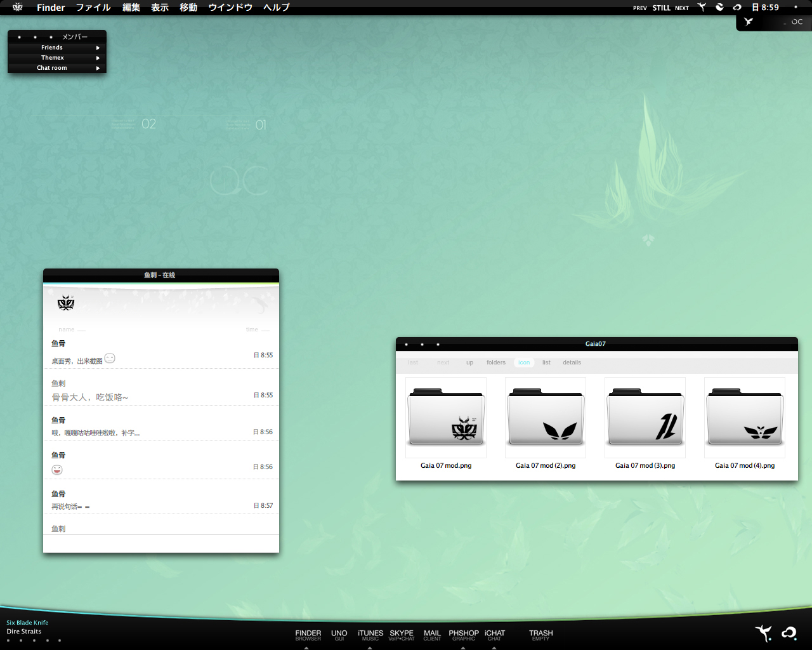Viewport: 812px width, 650px height.
Task: Open TRASH from the dock
Action: tap(541, 635)
